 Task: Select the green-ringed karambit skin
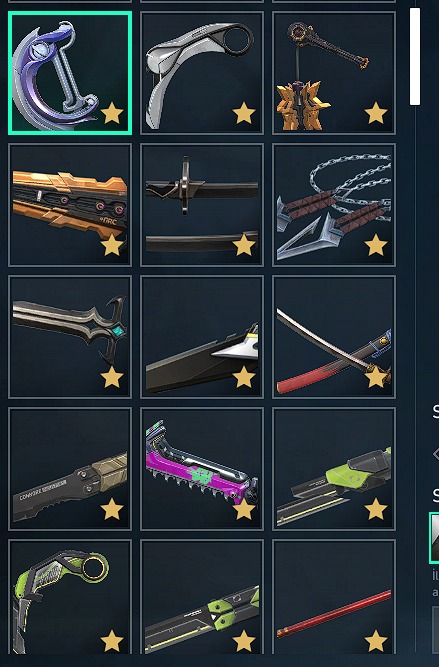click(70, 597)
